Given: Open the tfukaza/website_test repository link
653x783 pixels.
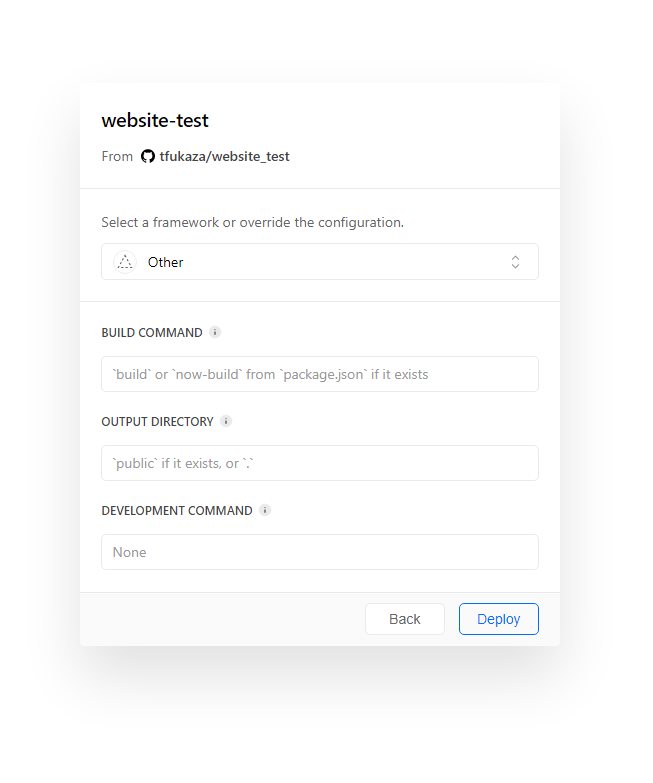Looking at the screenshot, I should [x=224, y=156].
